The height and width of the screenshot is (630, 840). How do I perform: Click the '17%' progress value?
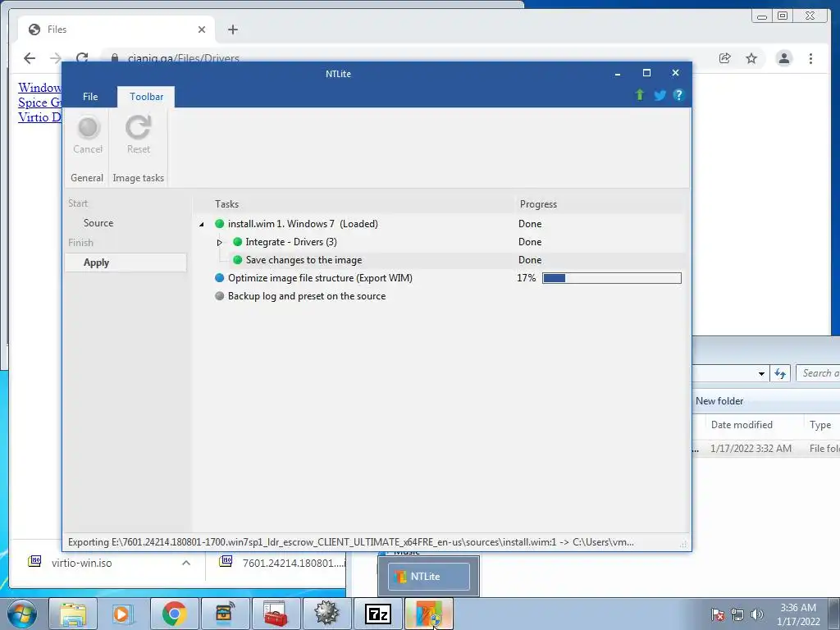(526, 277)
